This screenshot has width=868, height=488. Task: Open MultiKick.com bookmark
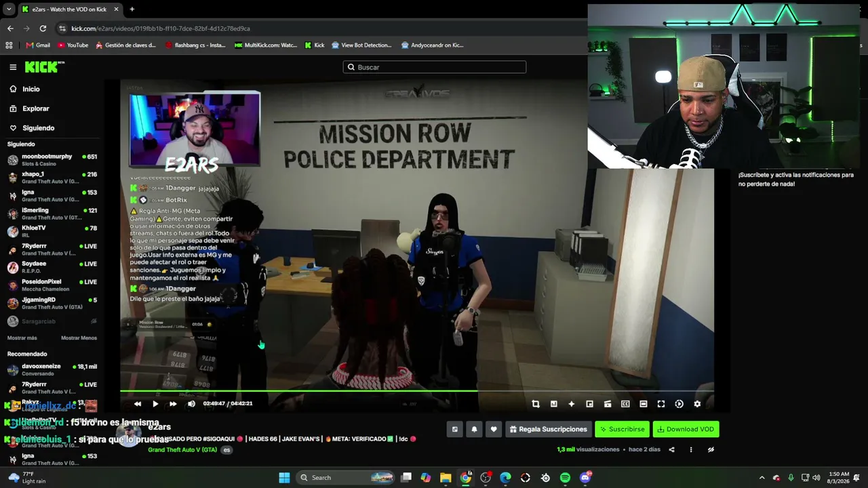click(x=266, y=45)
